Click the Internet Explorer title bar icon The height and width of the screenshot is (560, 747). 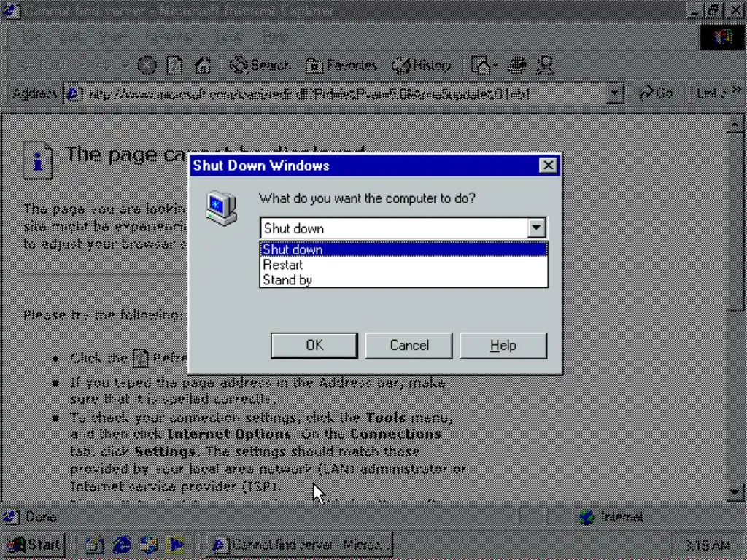click(x=10, y=10)
